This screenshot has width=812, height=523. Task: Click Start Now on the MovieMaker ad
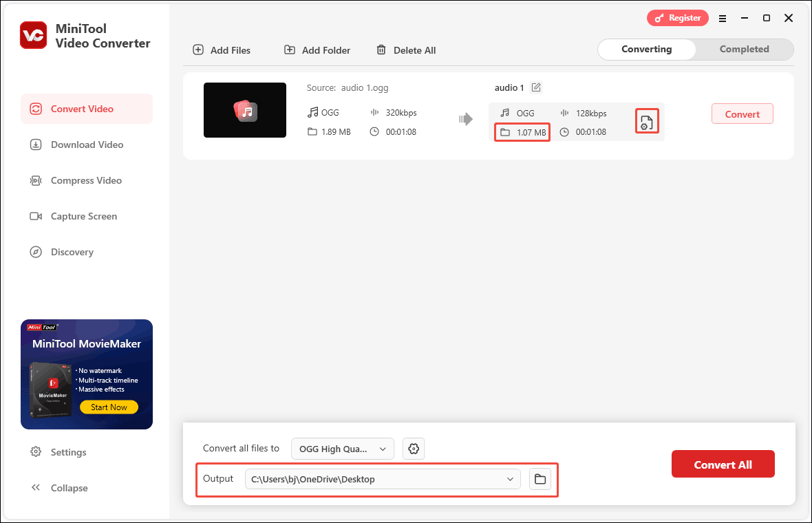click(109, 407)
